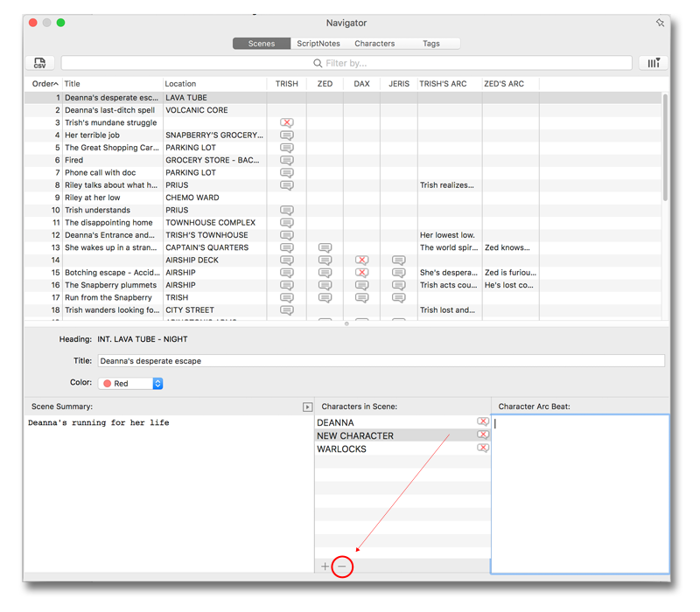Sort by the Order column header

(x=44, y=84)
